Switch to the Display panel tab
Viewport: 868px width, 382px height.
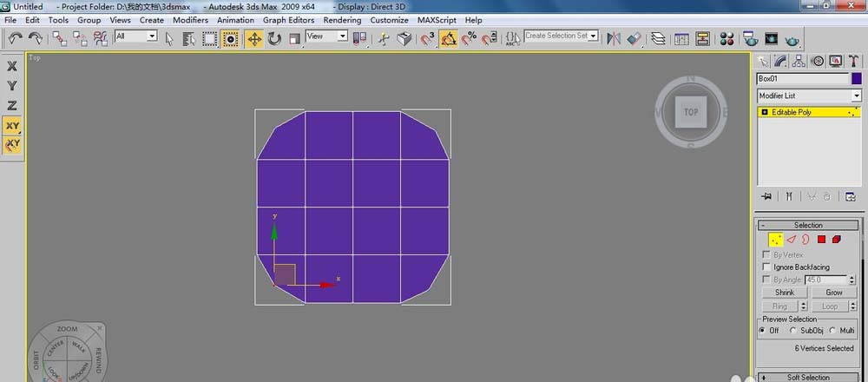pyautogui.click(x=835, y=61)
